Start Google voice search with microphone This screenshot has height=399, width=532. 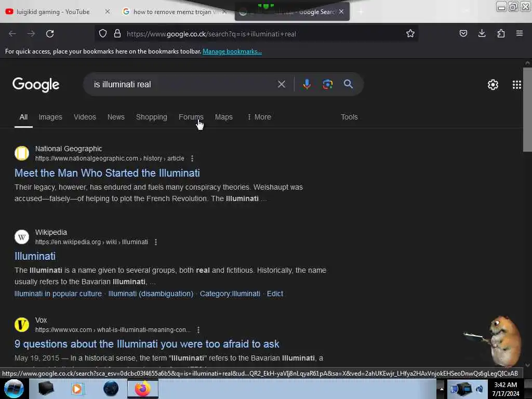pyautogui.click(x=307, y=84)
